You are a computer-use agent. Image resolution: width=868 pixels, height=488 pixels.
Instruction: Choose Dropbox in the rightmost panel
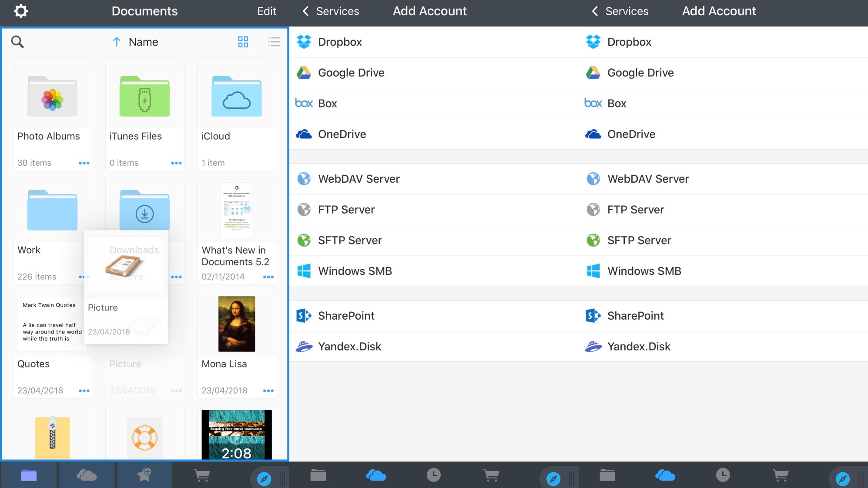[724, 42]
